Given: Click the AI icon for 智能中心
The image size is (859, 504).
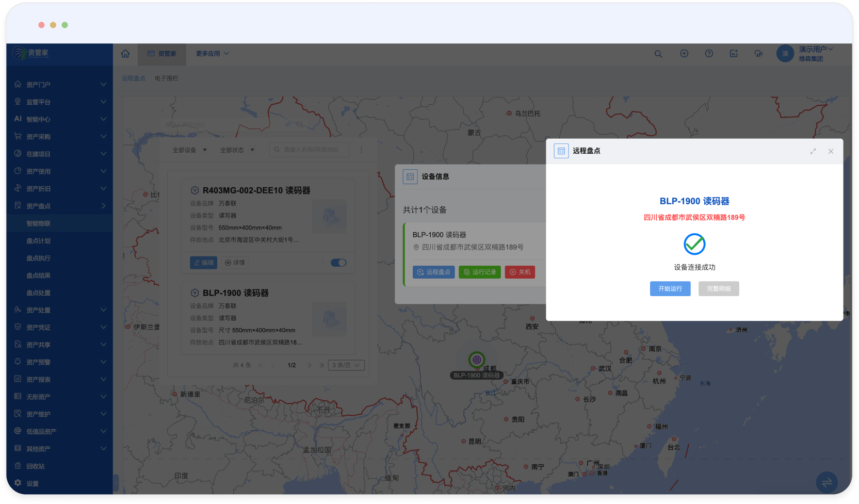Looking at the screenshot, I should click(x=18, y=119).
